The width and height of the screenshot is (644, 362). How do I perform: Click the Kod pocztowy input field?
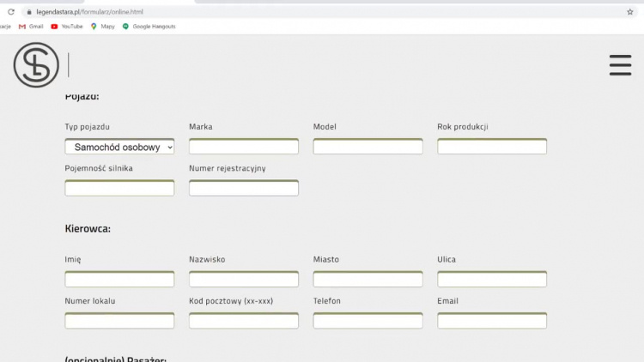tap(244, 321)
